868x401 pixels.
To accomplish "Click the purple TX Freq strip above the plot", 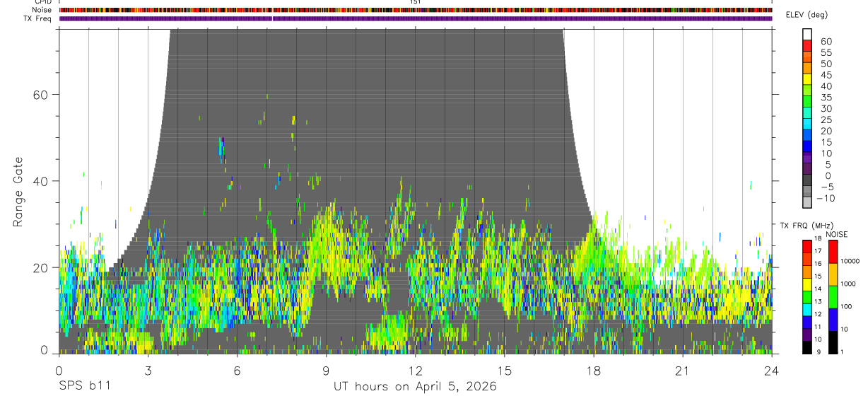I will pos(416,18).
